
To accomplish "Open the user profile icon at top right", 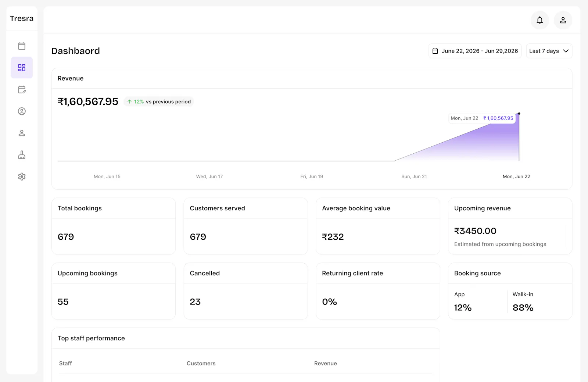I will tap(563, 20).
